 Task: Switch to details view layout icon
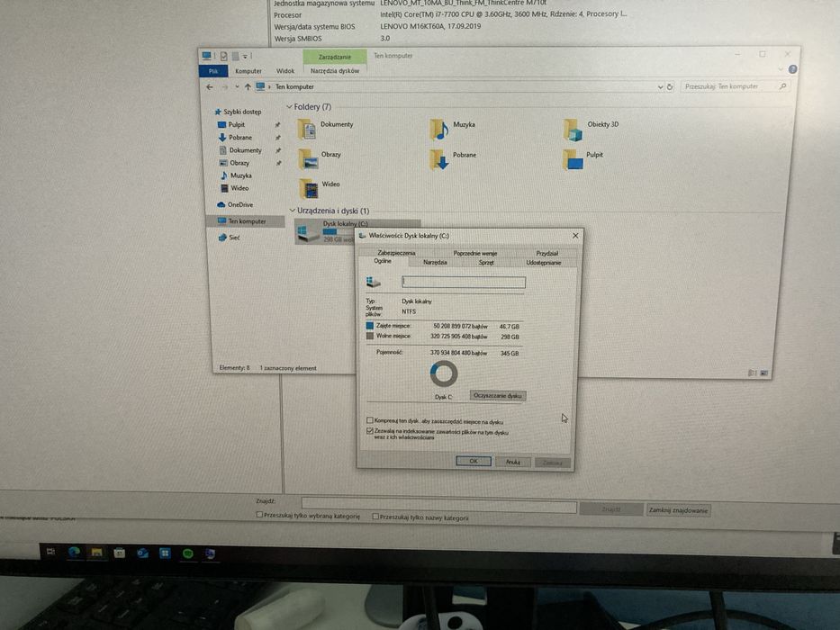click(752, 373)
